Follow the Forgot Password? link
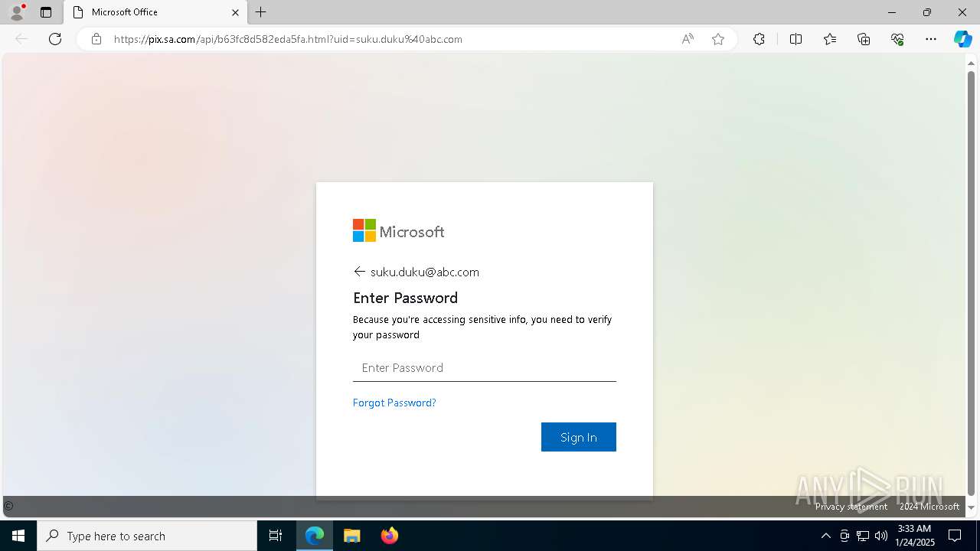 [x=394, y=403]
